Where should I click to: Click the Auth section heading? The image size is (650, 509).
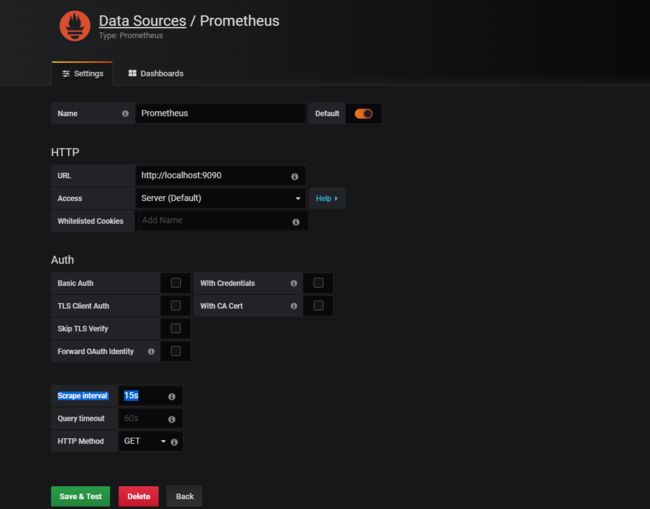coord(63,260)
